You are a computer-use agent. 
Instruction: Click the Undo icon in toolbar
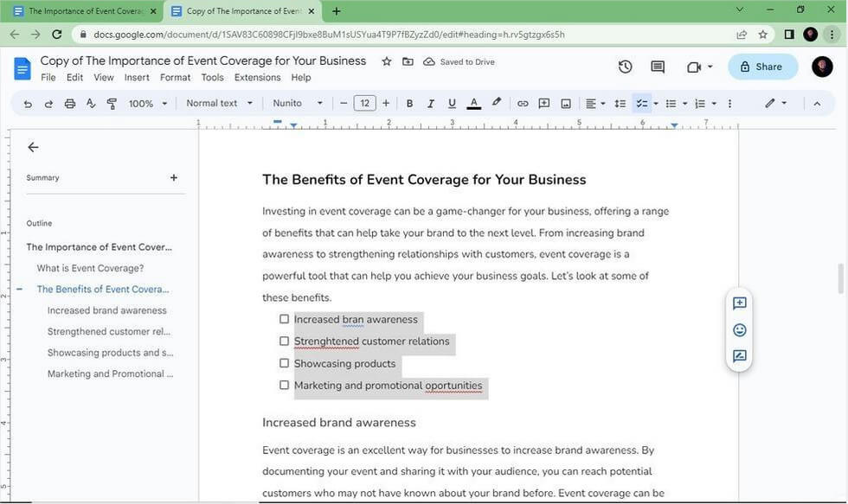coord(28,103)
